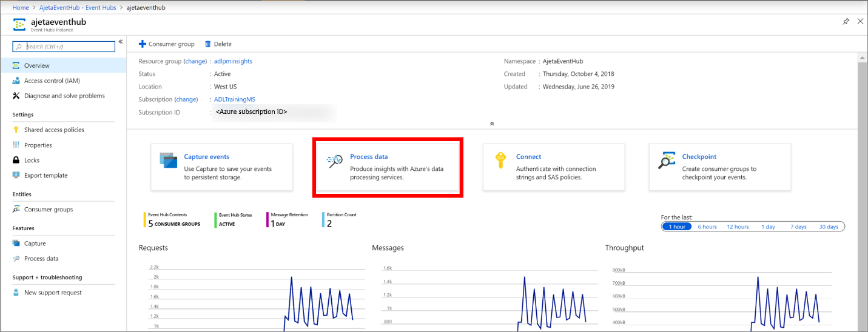Screen dimensions: 868x332
Task: Open Consumer groups in the sidebar
Action: (48, 210)
